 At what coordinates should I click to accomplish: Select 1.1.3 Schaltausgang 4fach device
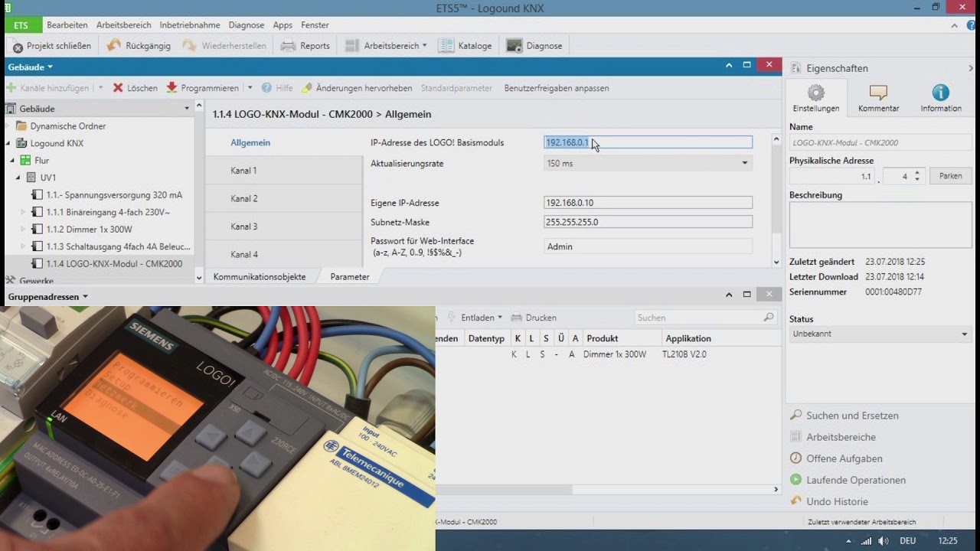point(111,246)
